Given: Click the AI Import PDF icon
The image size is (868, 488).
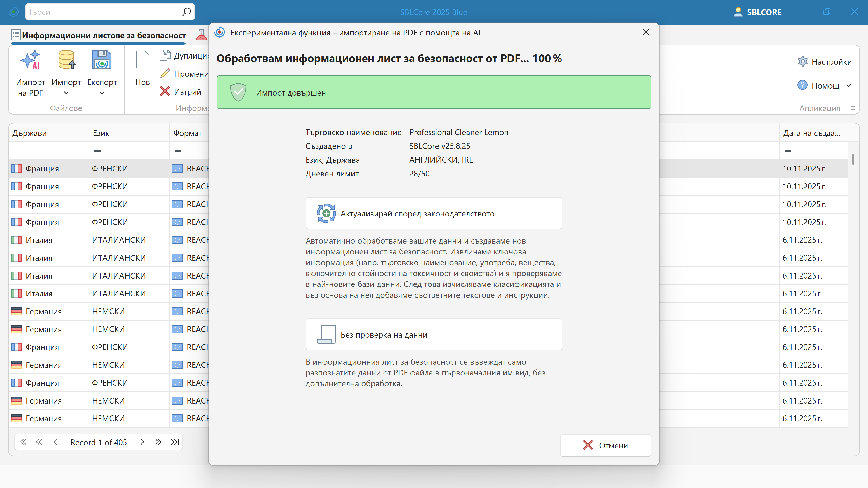Looking at the screenshot, I should pos(30,60).
